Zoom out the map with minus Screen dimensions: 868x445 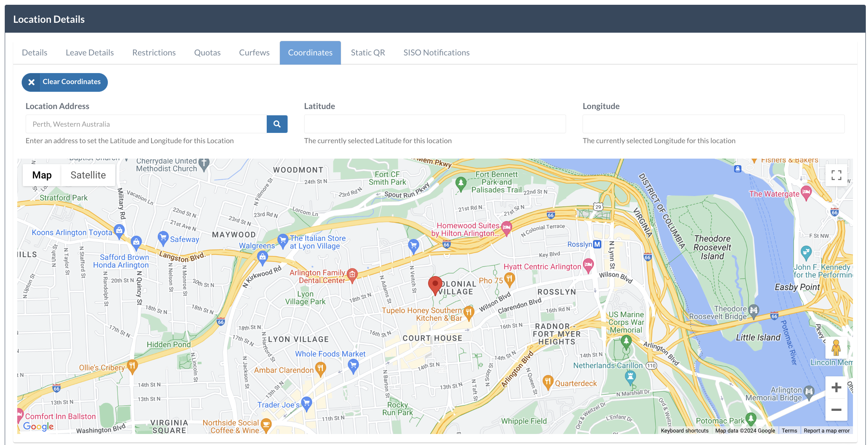pyautogui.click(x=836, y=409)
